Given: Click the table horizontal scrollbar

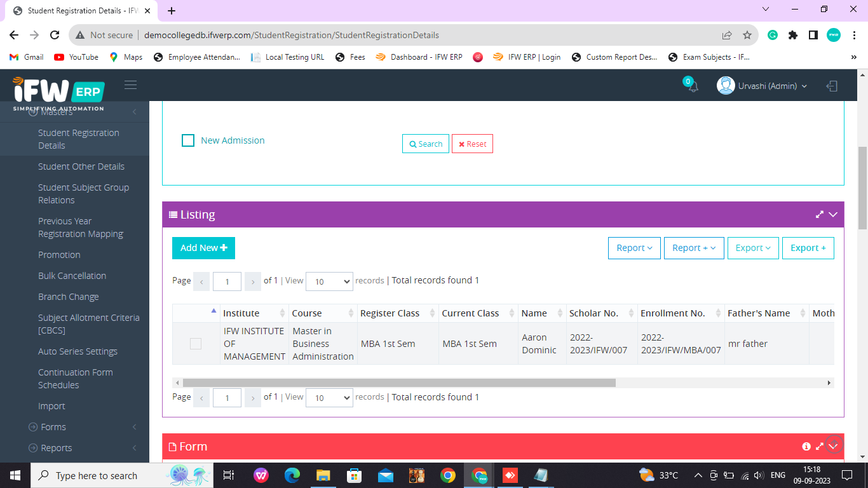Looking at the screenshot, I should [x=399, y=383].
